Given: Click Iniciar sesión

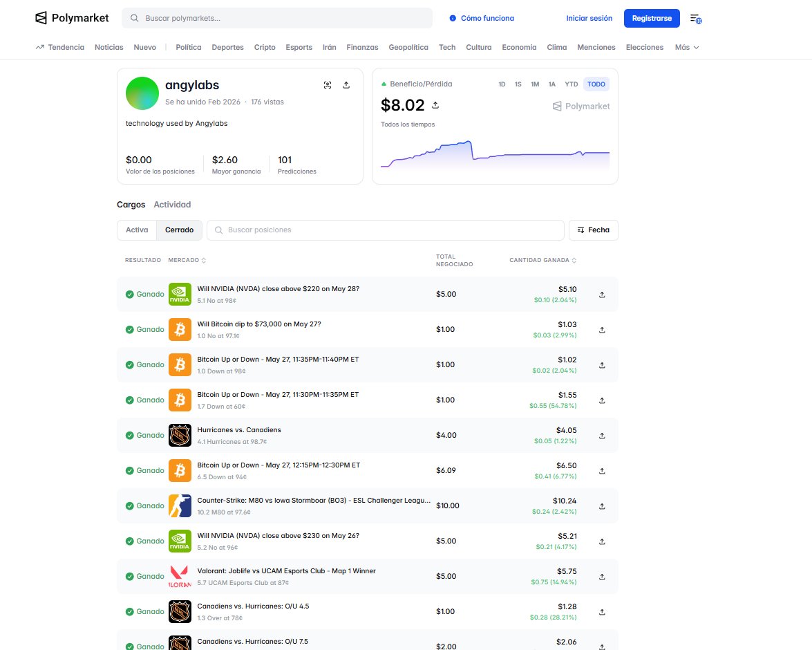Looking at the screenshot, I should 589,18.
